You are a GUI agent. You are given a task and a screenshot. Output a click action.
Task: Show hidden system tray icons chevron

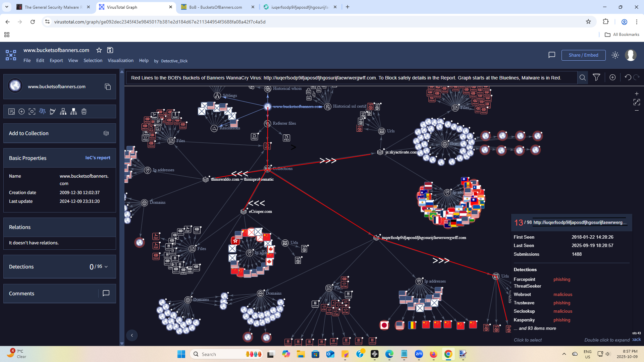(x=564, y=354)
